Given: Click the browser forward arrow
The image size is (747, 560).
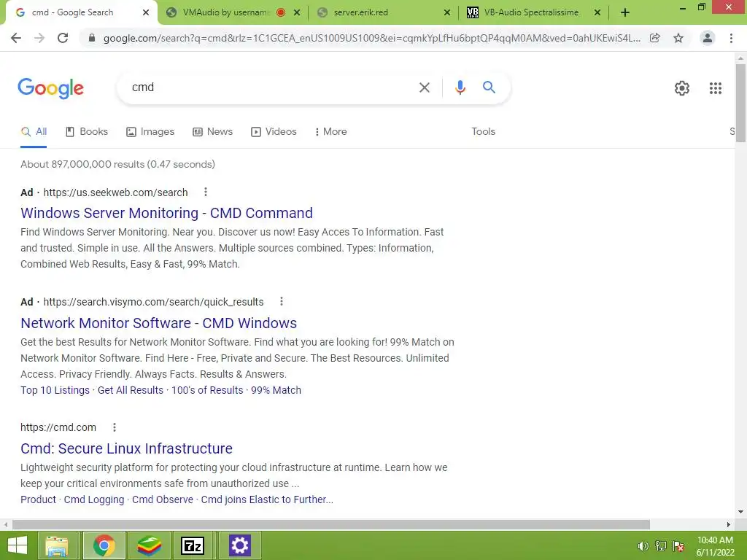Looking at the screenshot, I should tap(39, 38).
